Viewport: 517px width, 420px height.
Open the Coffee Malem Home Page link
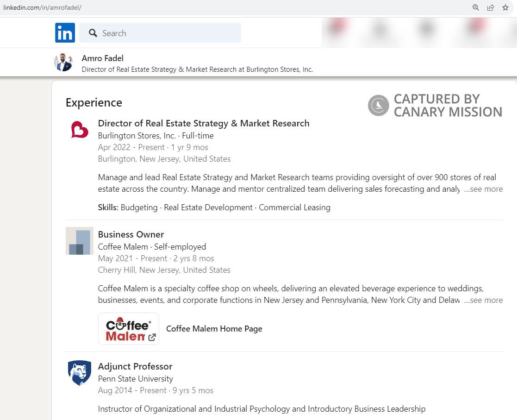pyautogui.click(x=214, y=329)
